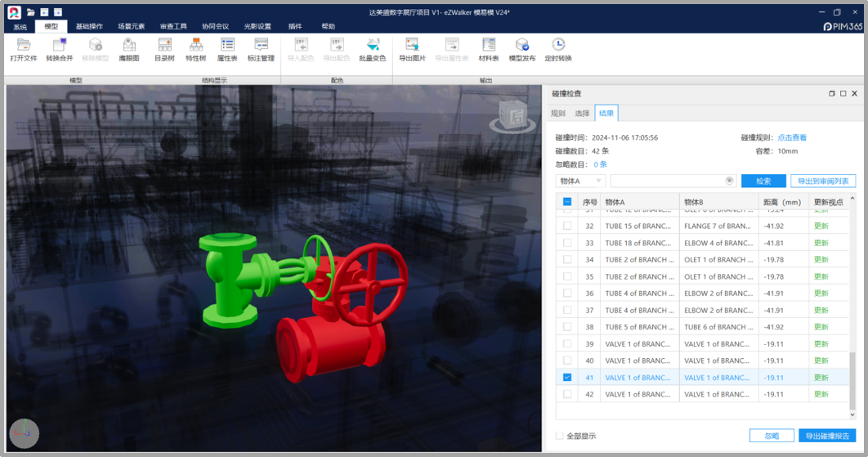Click into the collision search text field
The height and width of the screenshot is (457, 868).
pos(668,181)
